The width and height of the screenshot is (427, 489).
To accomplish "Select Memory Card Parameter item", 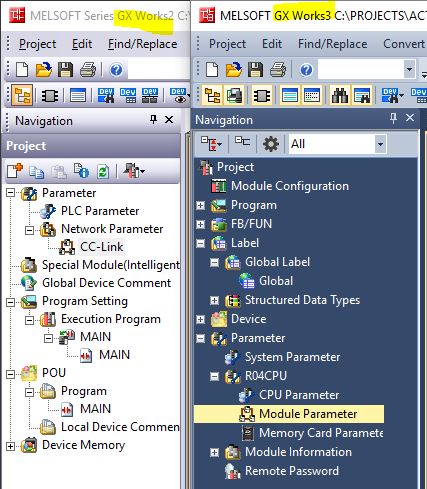I will tap(321, 433).
